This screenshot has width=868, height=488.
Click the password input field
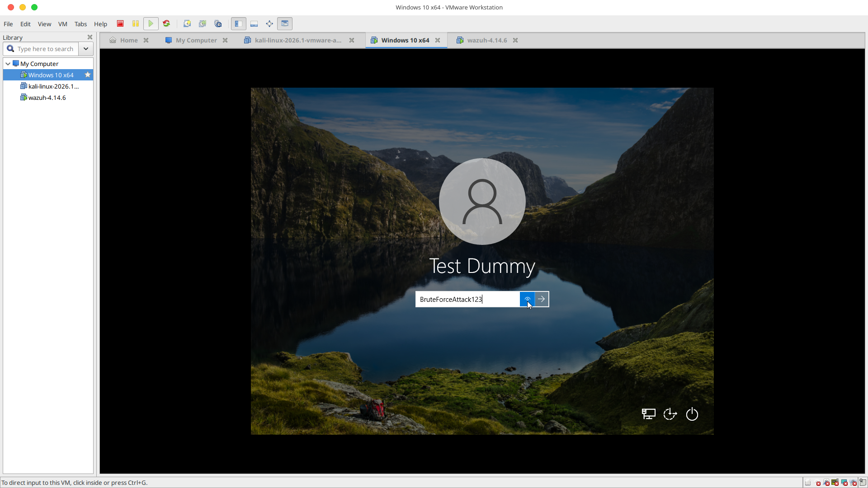point(467,299)
